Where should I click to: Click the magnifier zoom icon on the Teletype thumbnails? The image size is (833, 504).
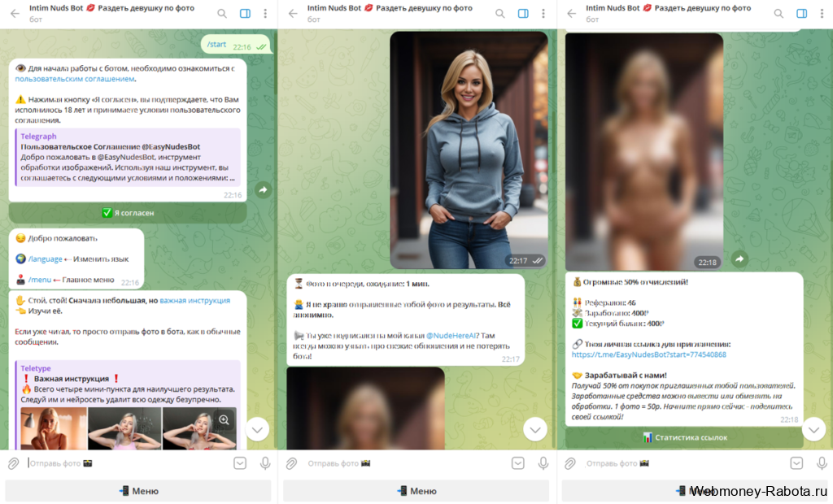225,420
